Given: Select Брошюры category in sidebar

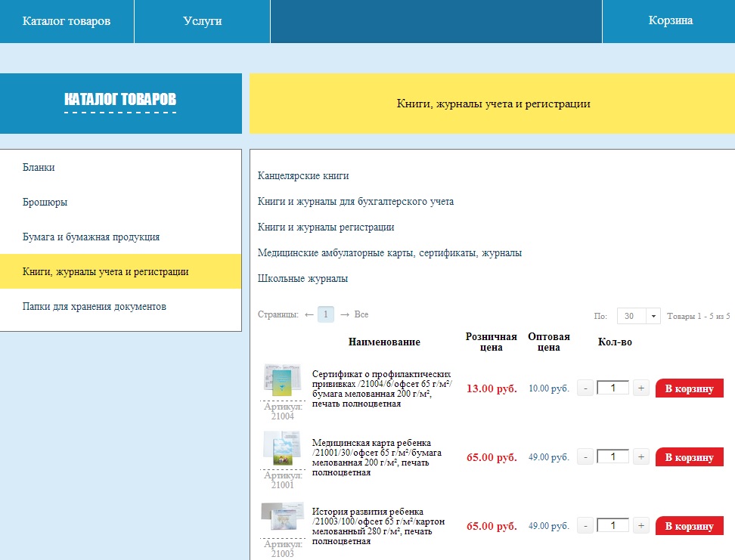Looking at the screenshot, I should tap(45, 202).
